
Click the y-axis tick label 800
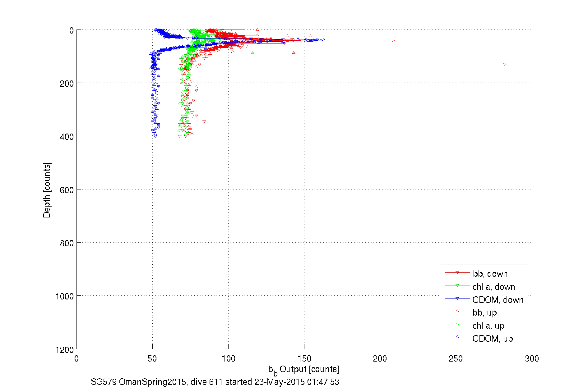(67, 243)
